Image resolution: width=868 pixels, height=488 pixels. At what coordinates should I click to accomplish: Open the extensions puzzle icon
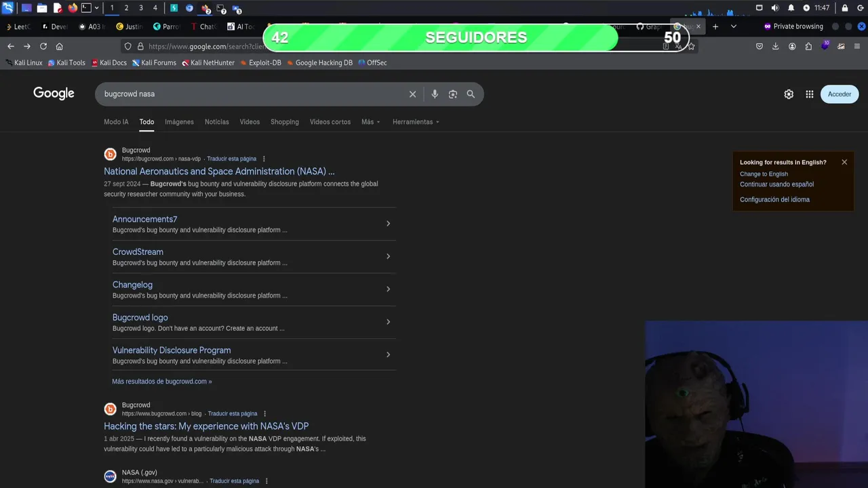[808, 46]
